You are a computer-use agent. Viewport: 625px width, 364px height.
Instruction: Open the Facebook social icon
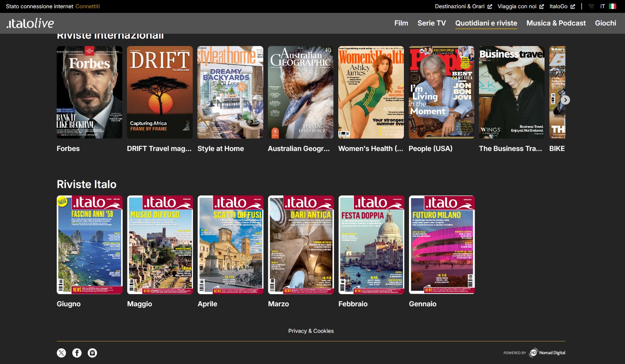pyautogui.click(x=77, y=353)
